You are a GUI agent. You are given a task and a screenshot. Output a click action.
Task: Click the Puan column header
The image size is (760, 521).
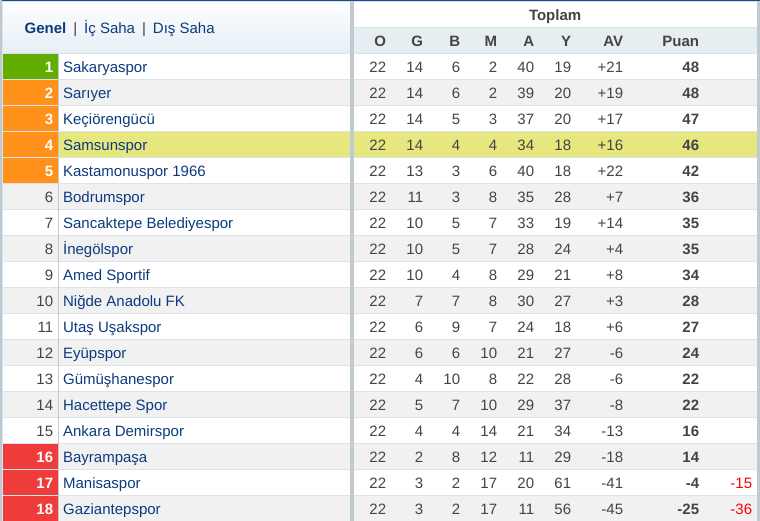click(680, 41)
